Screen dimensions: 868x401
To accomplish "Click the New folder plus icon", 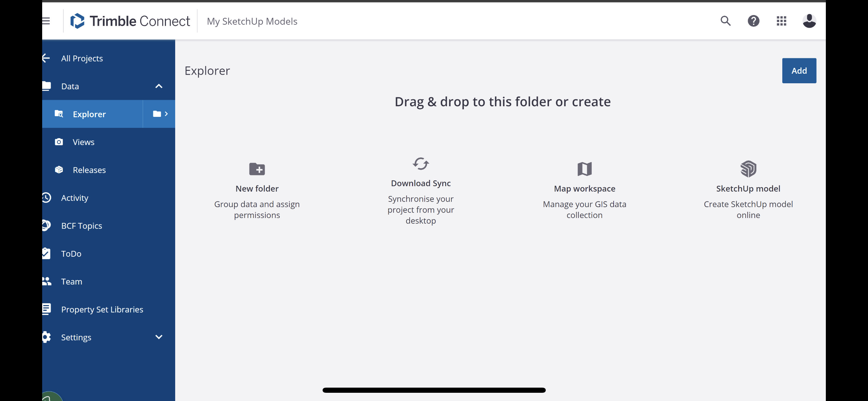I will [x=257, y=169].
